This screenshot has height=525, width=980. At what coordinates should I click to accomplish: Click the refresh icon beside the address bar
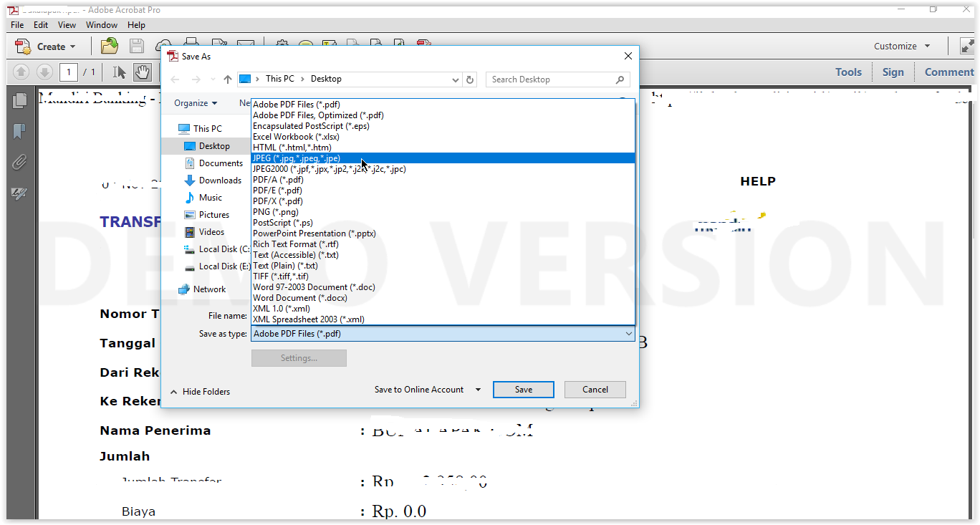[470, 79]
